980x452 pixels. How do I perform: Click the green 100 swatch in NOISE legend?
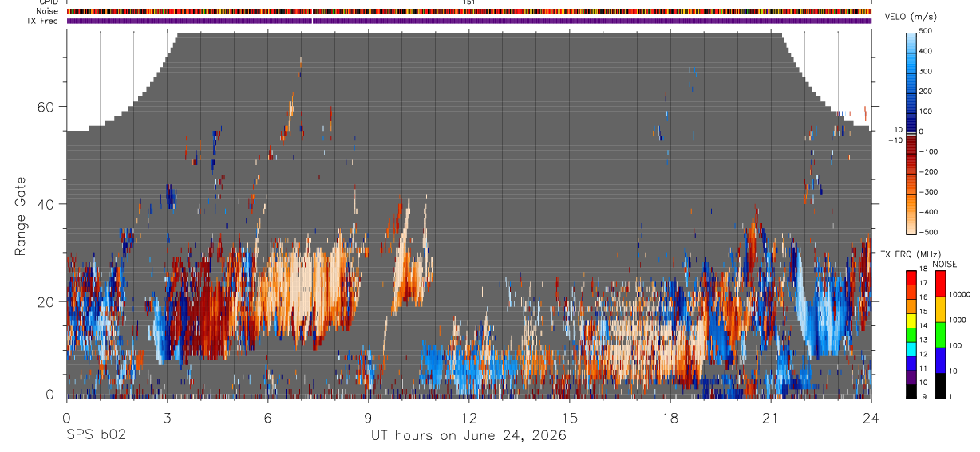coord(941,335)
